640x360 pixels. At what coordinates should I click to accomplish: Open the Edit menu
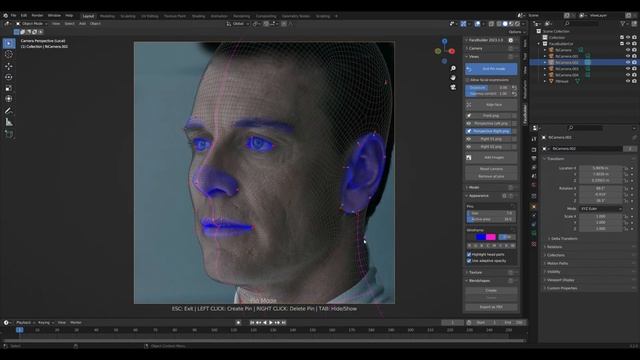[24, 16]
